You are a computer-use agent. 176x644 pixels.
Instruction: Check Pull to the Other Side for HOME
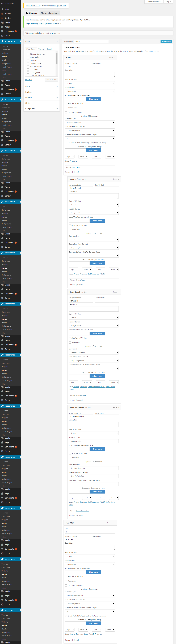coord(66,112)
